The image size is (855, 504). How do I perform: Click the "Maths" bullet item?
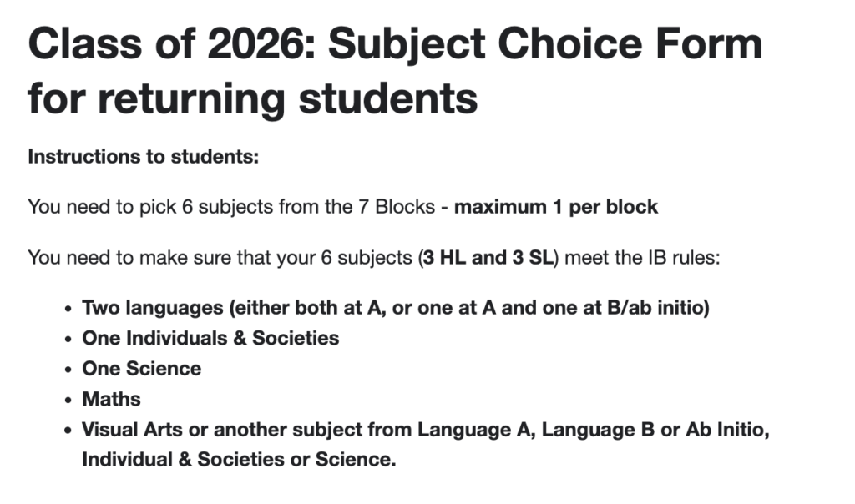click(111, 399)
